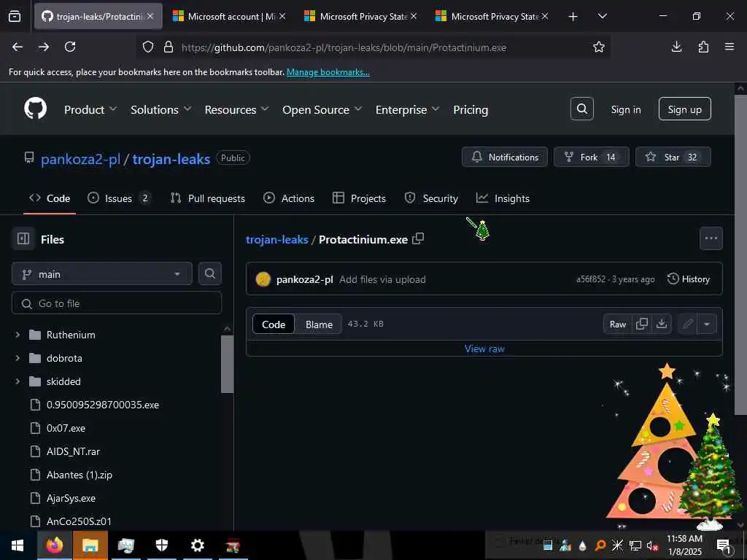This screenshot has width=747, height=560.
Task: Download raw file icon
Action: click(661, 324)
